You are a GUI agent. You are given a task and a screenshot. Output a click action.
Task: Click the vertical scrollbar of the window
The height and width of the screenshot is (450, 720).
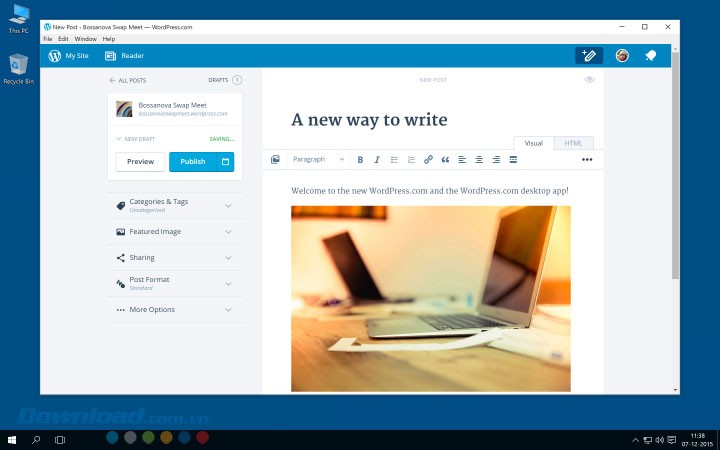pyautogui.click(x=675, y=165)
